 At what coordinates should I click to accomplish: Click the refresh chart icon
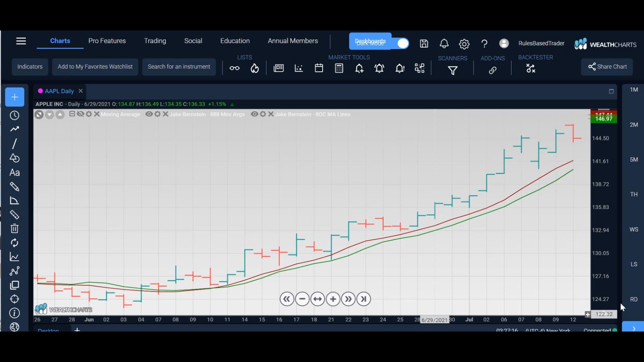14,243
